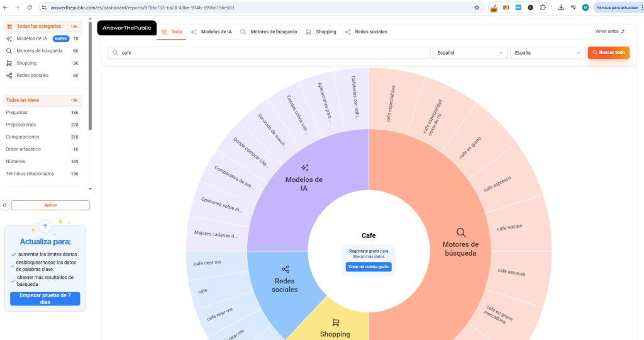Click the Volver arriba link
This screenshot has height=340, width=644.
click(x=610, y=31)
